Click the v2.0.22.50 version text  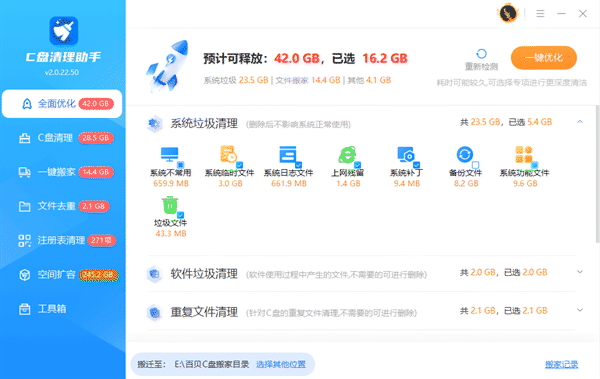tap(62, 72)
